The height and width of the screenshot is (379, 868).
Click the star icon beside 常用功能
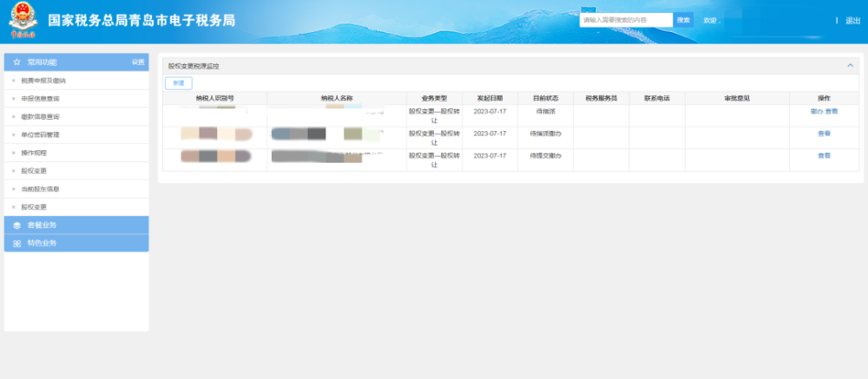pyautogui.click(x=16, y=62)
